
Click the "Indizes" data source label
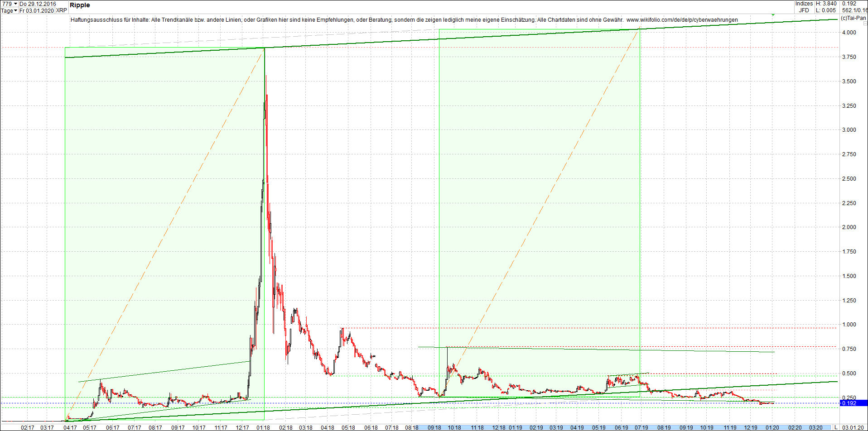(805, 3)
